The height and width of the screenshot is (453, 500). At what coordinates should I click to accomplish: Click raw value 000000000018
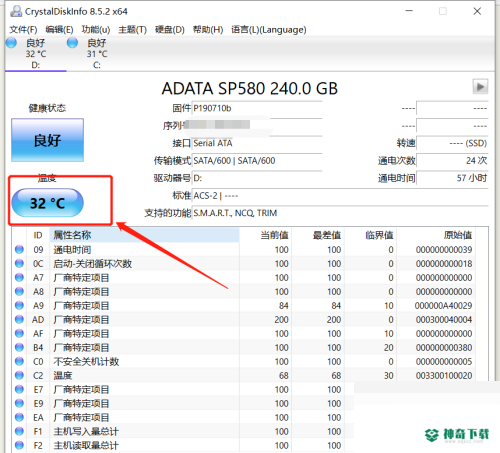point(444,264)
